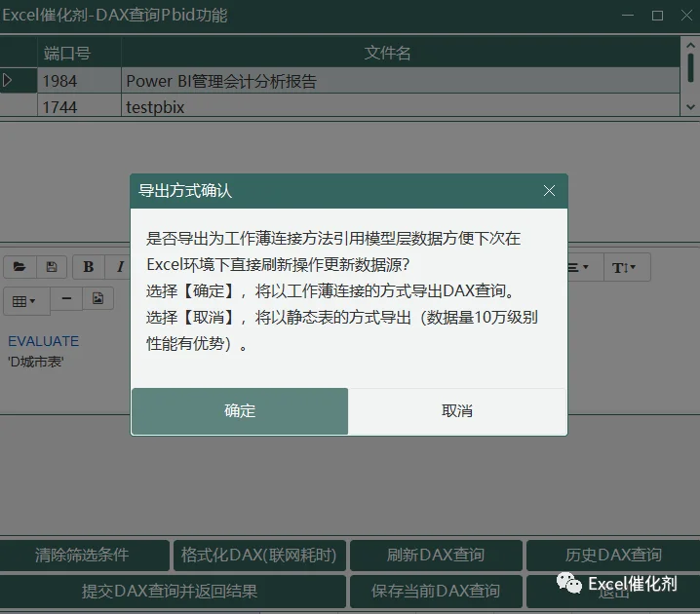Screen dimensions: 700x614
Task: Click the 刷新DAX查询 button
Action: click(436, 556)
